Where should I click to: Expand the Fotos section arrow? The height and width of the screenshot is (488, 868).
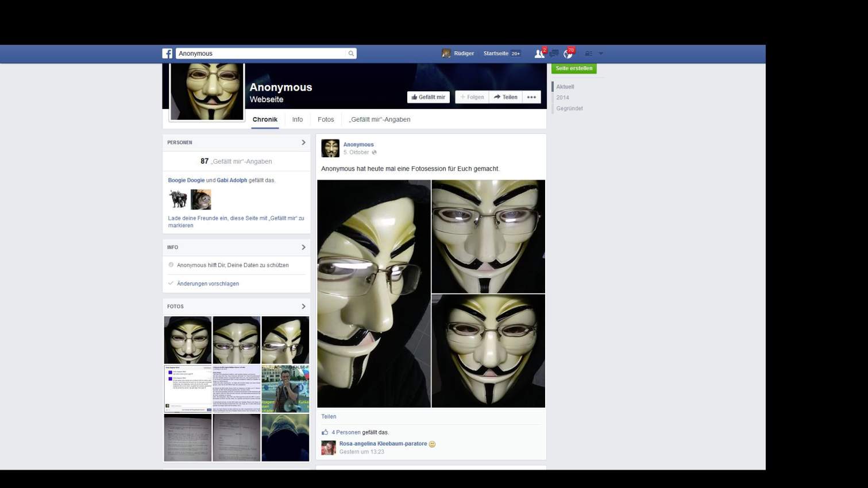[303, 307]
